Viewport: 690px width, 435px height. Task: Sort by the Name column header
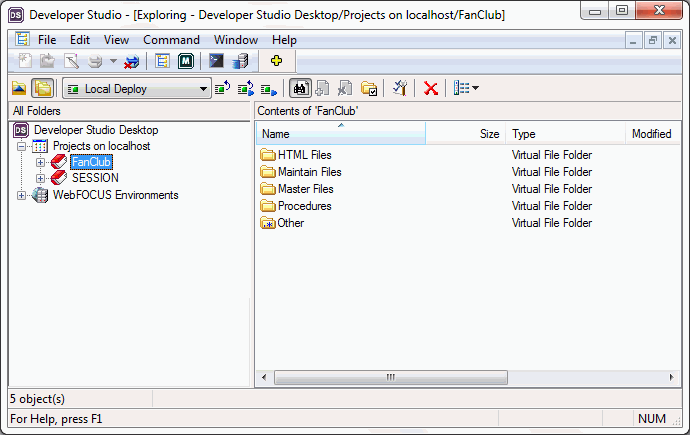coord(341,134)
